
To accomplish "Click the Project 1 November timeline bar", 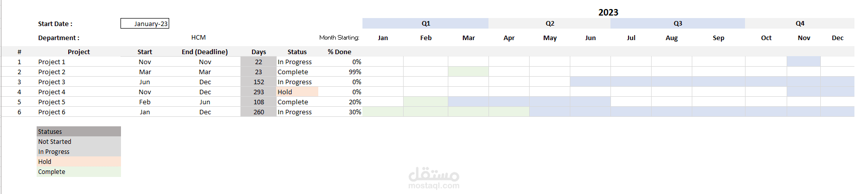I will point(804,62).
